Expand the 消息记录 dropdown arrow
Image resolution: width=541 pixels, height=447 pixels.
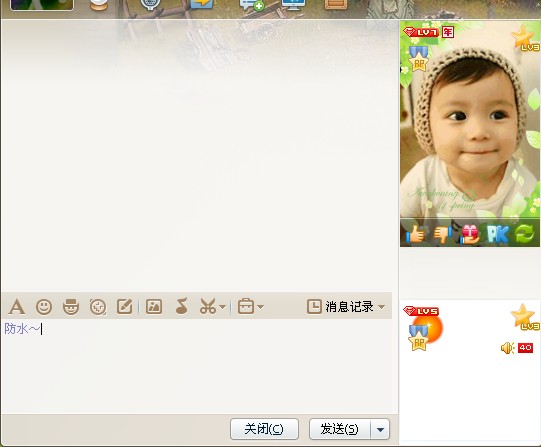(382, 307)
